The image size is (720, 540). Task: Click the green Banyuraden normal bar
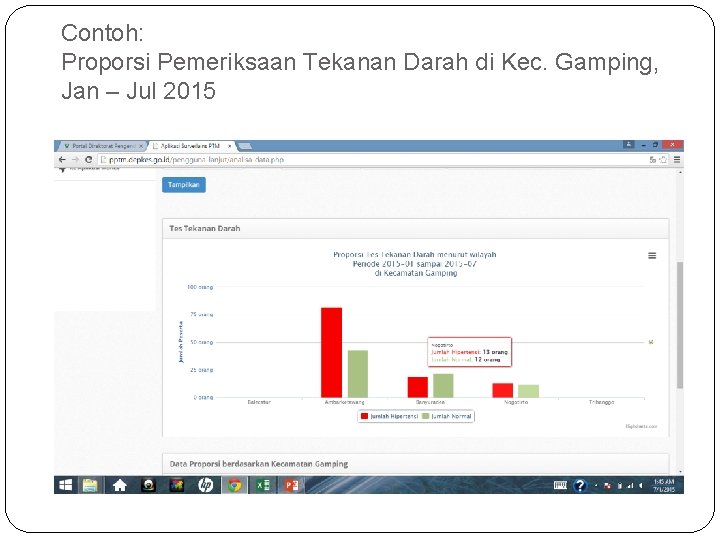[443, 386]
